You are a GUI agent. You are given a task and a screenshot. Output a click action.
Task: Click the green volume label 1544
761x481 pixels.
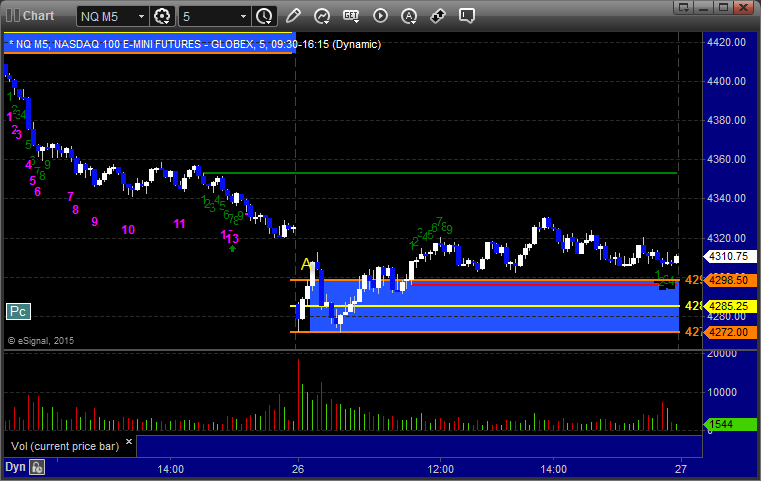(x=728, y=424)
